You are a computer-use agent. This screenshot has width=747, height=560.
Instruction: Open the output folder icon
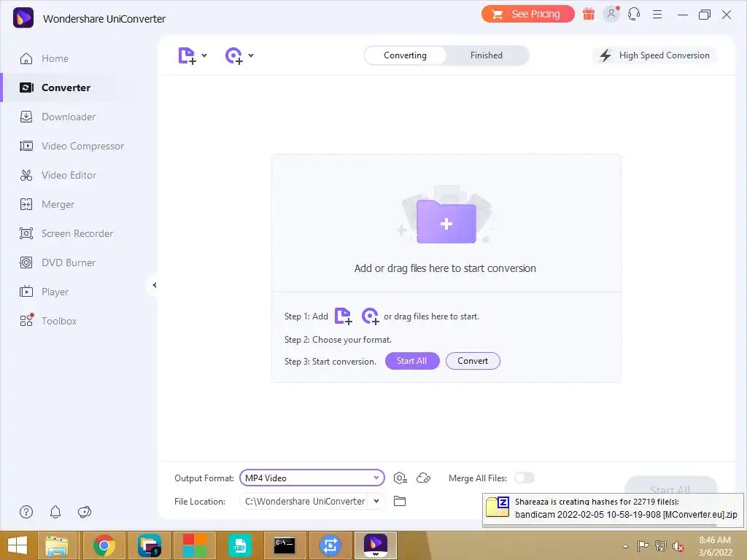[x=400, y=501]
